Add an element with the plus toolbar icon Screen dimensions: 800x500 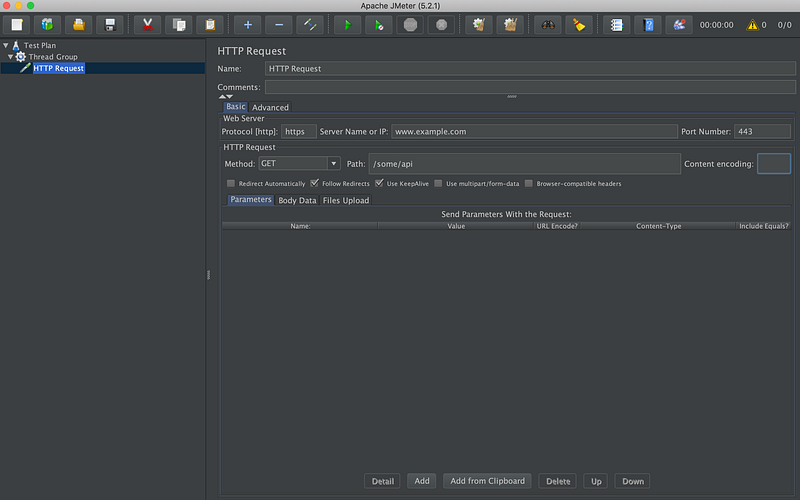248,24
